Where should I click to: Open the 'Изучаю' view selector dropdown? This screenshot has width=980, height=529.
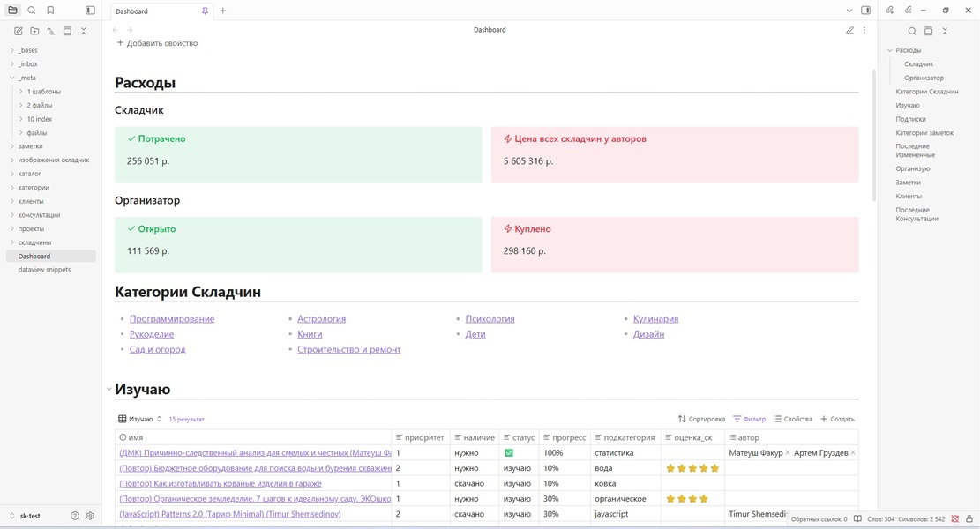pos(140,419)
